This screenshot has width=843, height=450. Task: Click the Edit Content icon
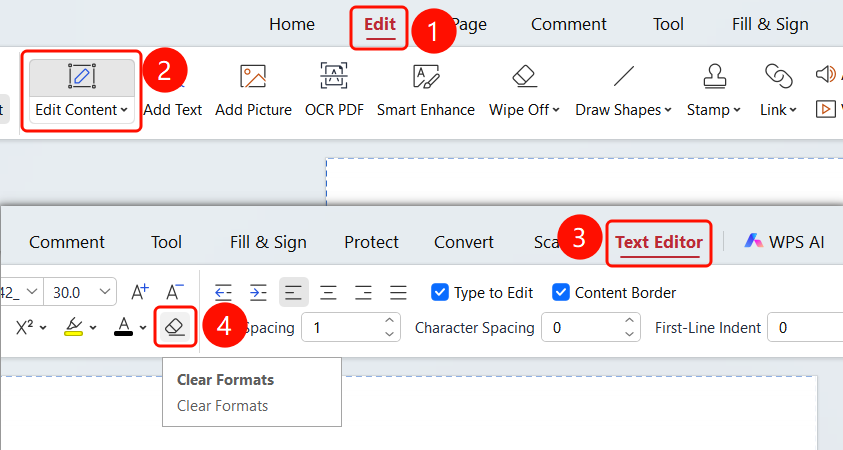[x=82, y=76]
